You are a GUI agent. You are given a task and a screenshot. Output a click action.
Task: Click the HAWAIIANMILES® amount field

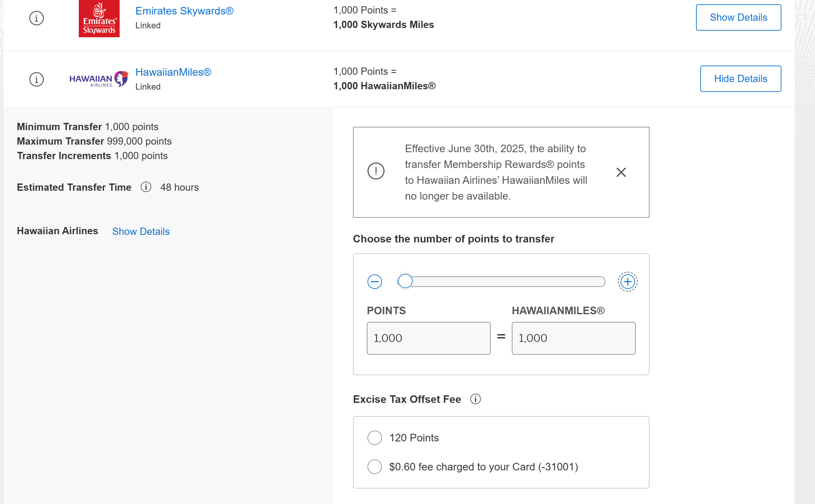coord(573,338)
